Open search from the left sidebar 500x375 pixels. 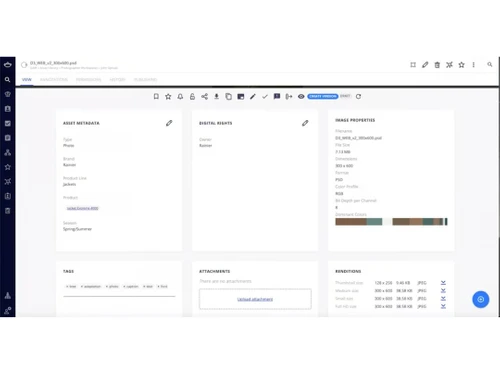8,79
